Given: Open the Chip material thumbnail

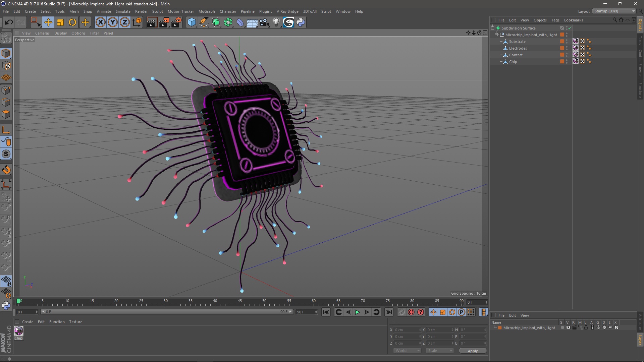Looking at the screenshot, I should (19, 331).
